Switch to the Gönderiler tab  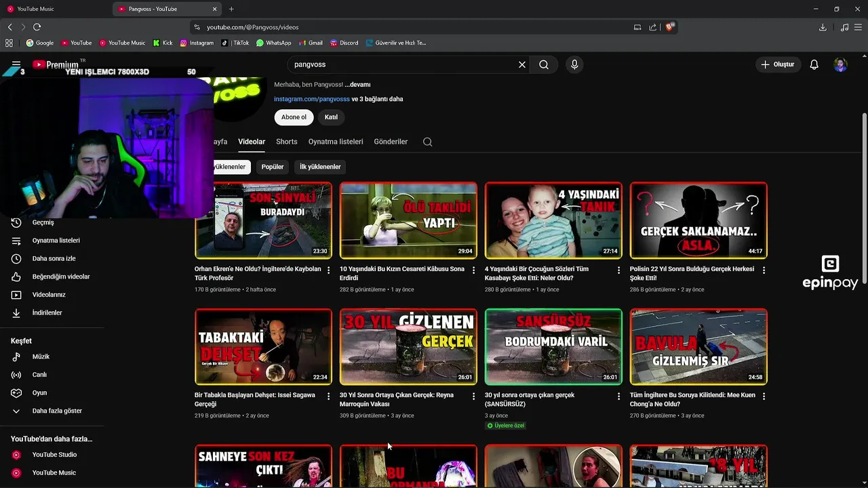point(391,142)
